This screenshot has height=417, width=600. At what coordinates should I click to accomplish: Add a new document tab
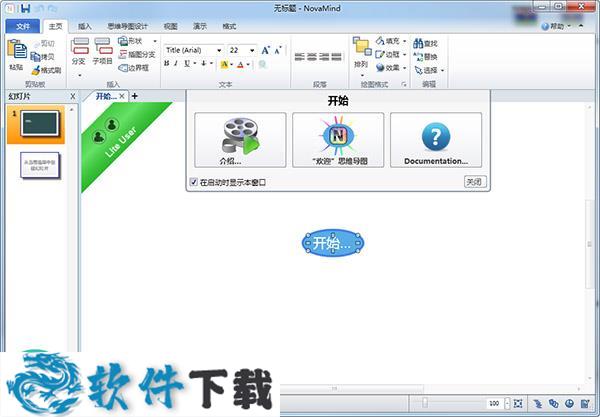[x=135, y=96]
